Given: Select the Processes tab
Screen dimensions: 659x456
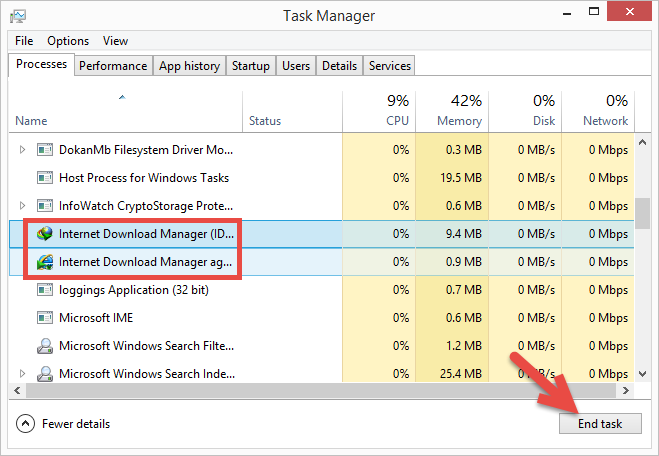Looking at the screenshot, I should point(41,64).
